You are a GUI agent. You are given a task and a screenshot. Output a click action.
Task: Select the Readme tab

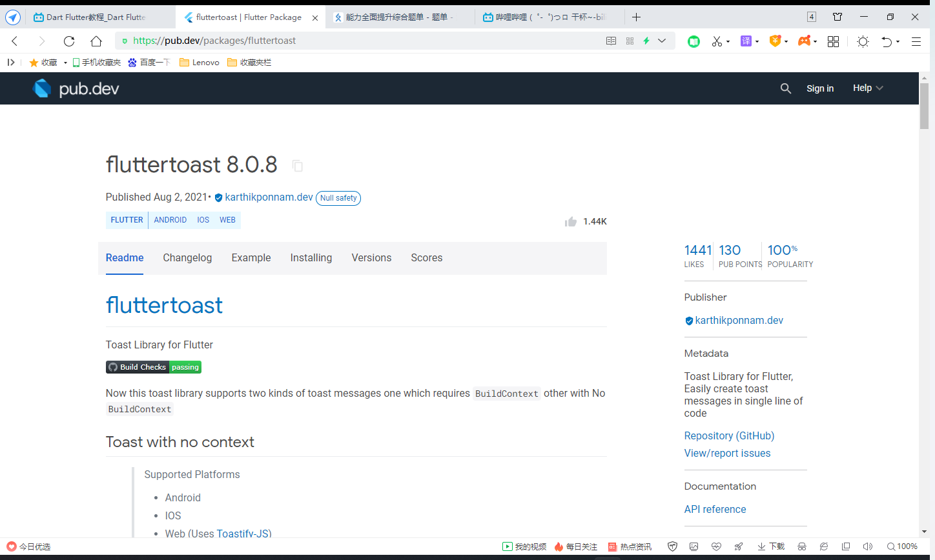[x=125, y=257]
